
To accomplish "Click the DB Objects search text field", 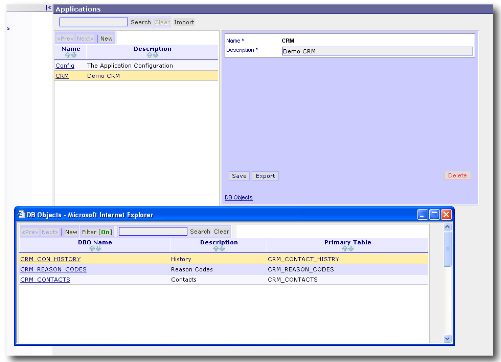I will (x=153, y=232).
